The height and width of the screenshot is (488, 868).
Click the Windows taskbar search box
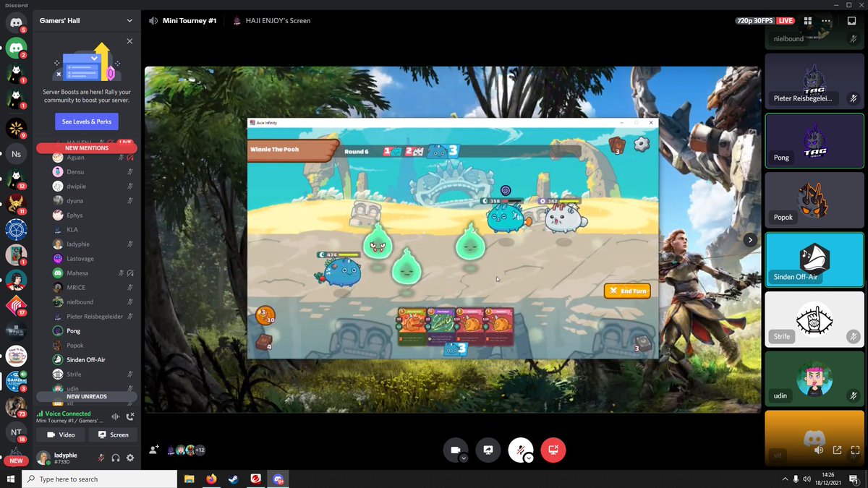coord(99,479)
